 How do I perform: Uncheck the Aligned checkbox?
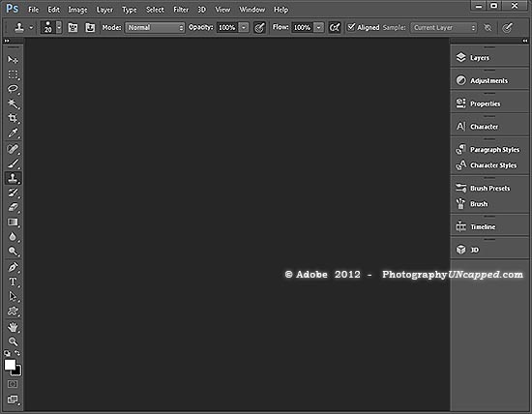[351, 27]
